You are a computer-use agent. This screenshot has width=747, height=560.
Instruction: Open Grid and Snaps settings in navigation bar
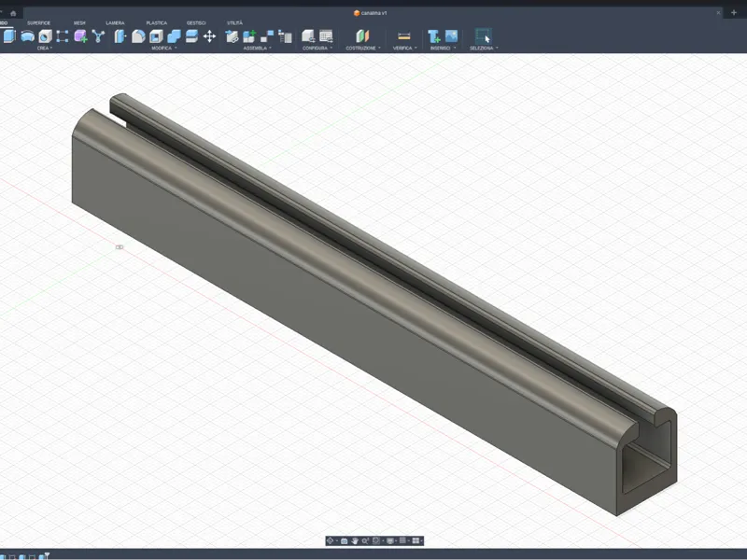point(402,541)
